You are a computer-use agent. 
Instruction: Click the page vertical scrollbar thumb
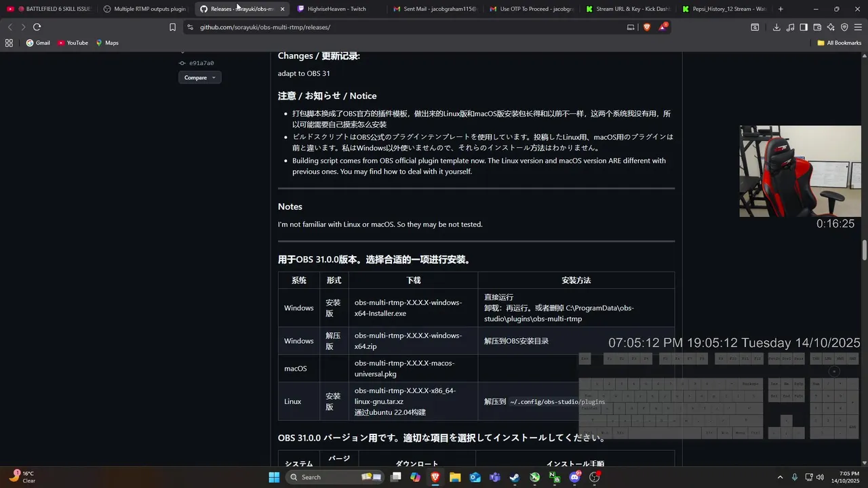pos(865,249)
